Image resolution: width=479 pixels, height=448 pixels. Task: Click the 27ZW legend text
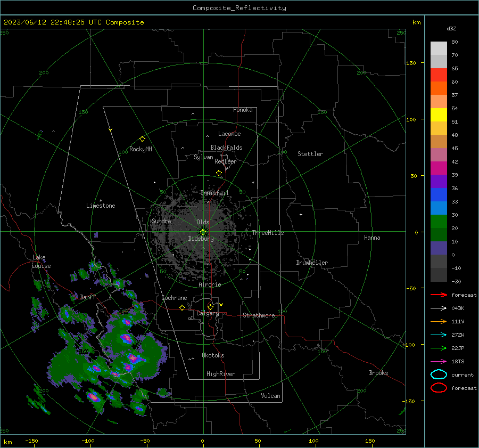pyautogui.click(x=458, y=335)
